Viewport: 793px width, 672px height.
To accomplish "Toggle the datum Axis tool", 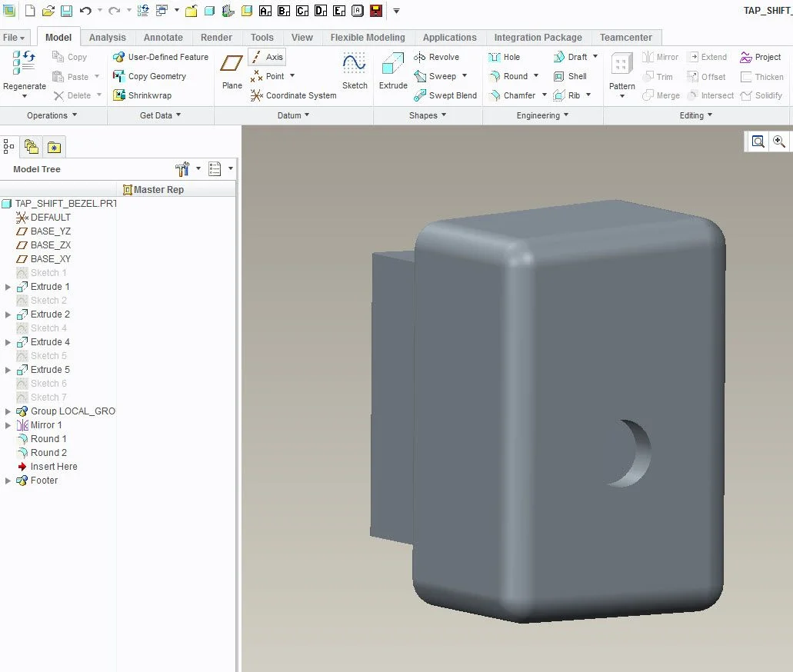I will pos(267,57).
